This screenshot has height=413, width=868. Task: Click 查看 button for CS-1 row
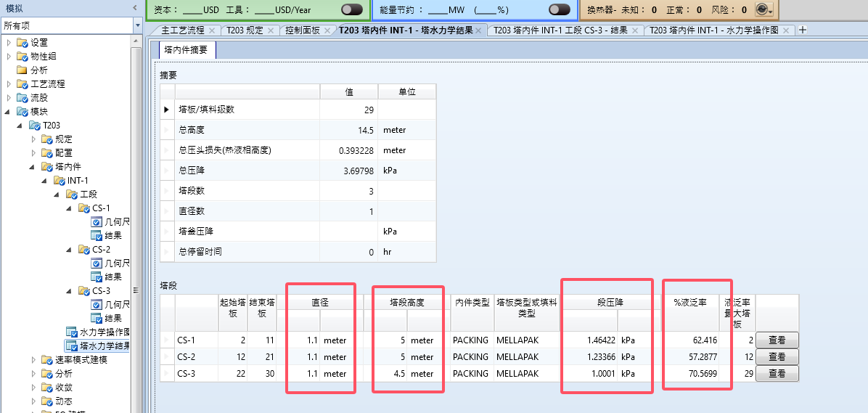coord(777,340)
